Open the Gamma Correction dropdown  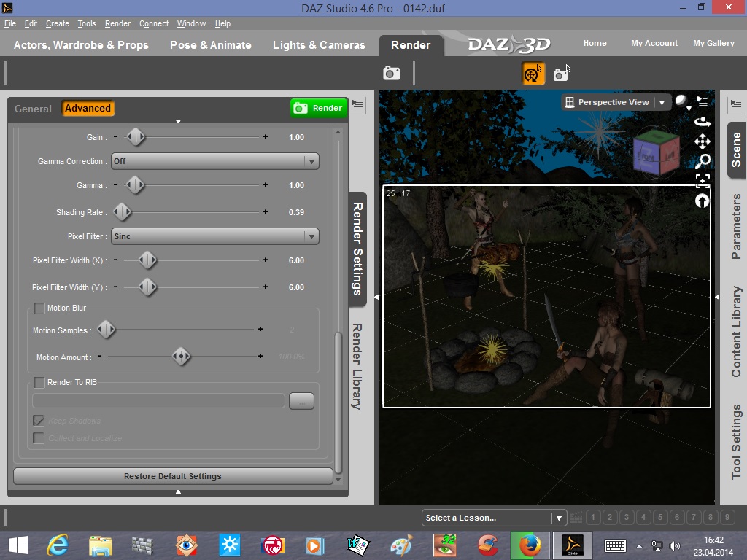point(215,161)
